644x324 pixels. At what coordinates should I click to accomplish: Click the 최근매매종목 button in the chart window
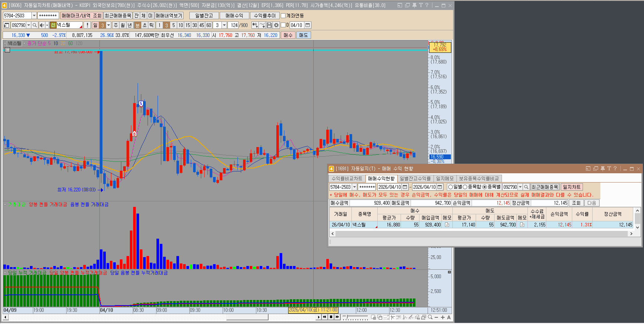118,16
